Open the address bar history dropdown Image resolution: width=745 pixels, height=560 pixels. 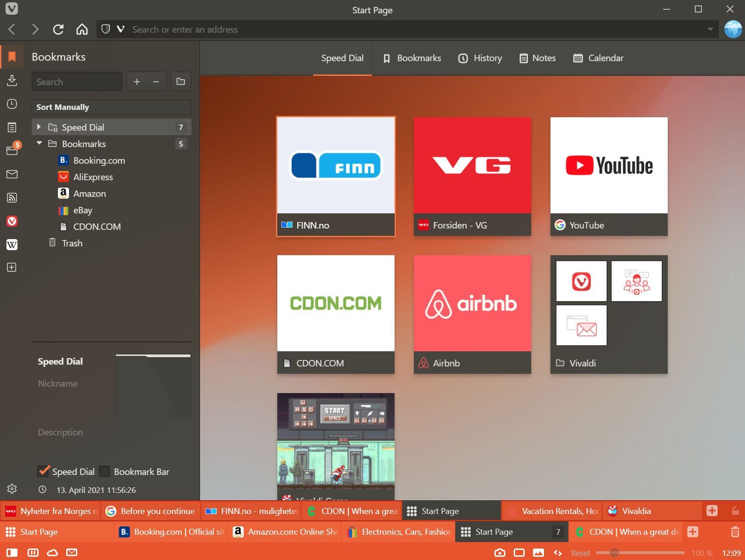coord(710,29)
